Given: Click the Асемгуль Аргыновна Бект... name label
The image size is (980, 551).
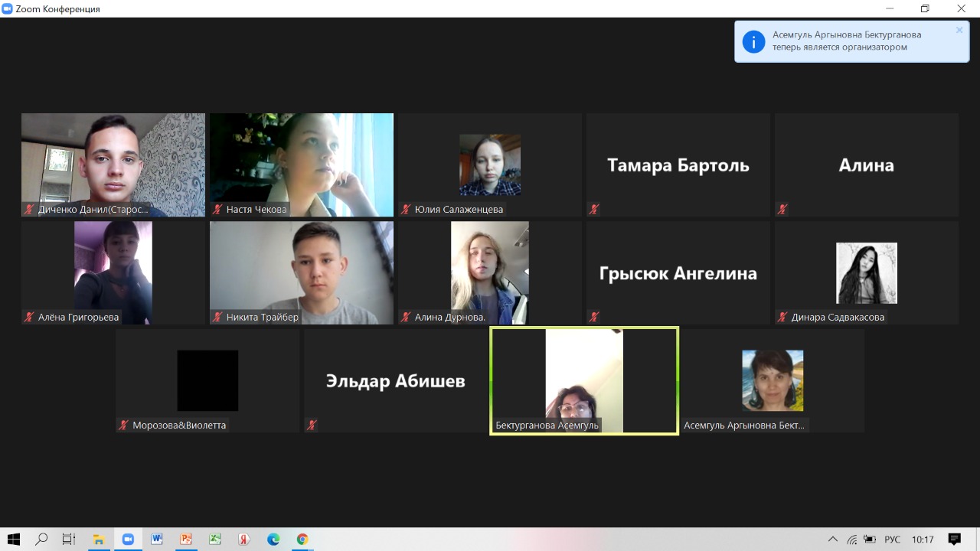Looking at the screenshot, I should [x=745, y=425].
